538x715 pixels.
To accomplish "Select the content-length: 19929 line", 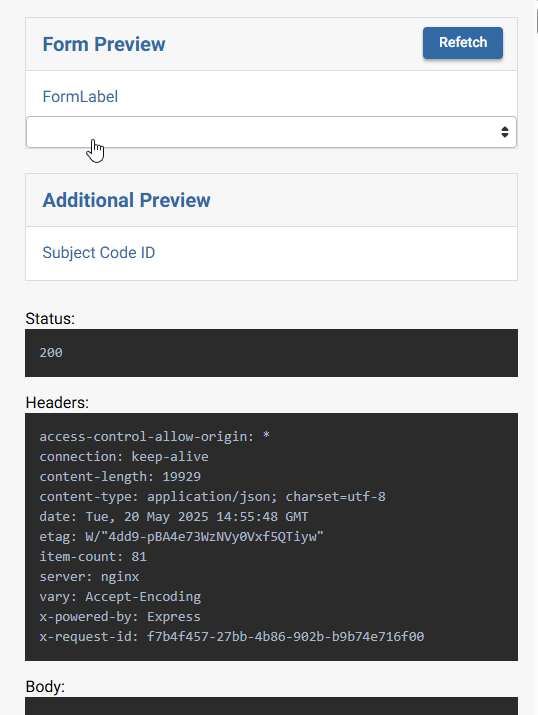I will tap(120, 477).
